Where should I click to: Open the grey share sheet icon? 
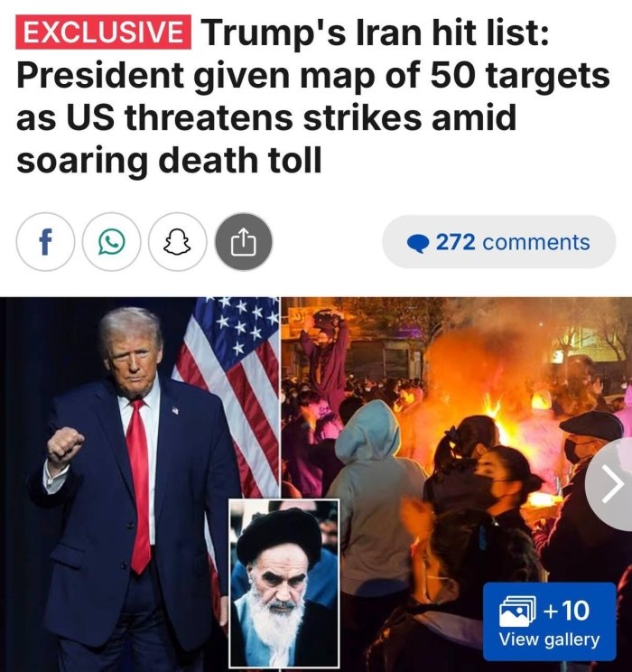(244, 242)
